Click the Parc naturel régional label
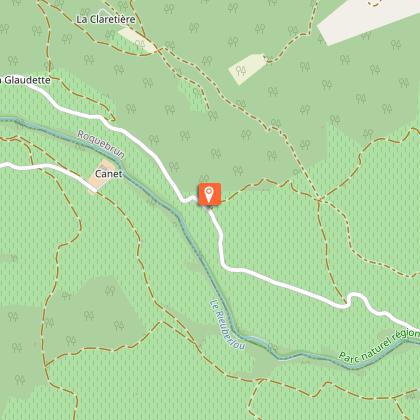The width and height of the screenshot is (420, 420). [379, 345]
